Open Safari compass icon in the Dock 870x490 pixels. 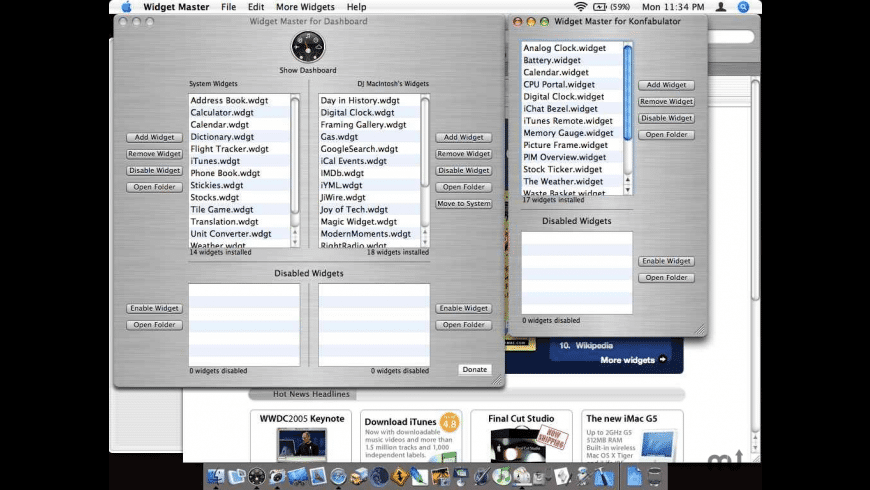[338, 476]
